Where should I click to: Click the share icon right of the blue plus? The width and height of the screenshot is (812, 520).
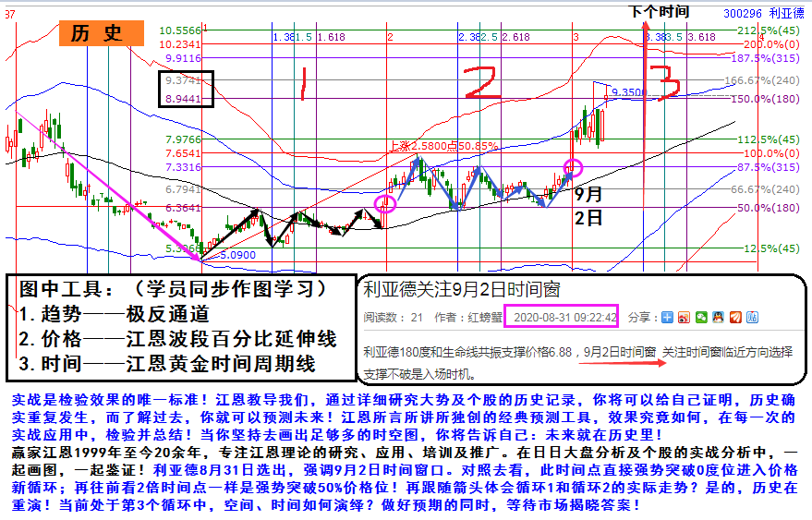[x=685, y=318]
